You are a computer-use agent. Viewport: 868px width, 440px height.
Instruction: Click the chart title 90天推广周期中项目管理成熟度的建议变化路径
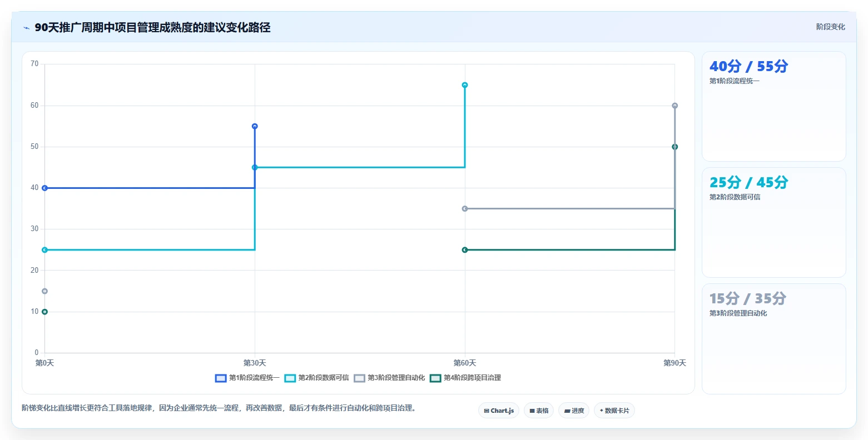[x=152, y=28]
